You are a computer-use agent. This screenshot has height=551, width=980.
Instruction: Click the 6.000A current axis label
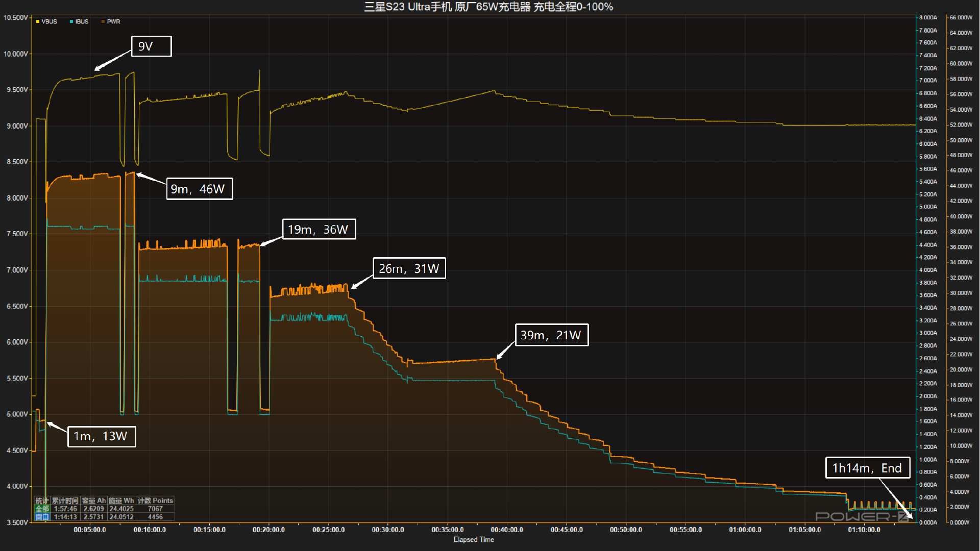tap(928, 144)
